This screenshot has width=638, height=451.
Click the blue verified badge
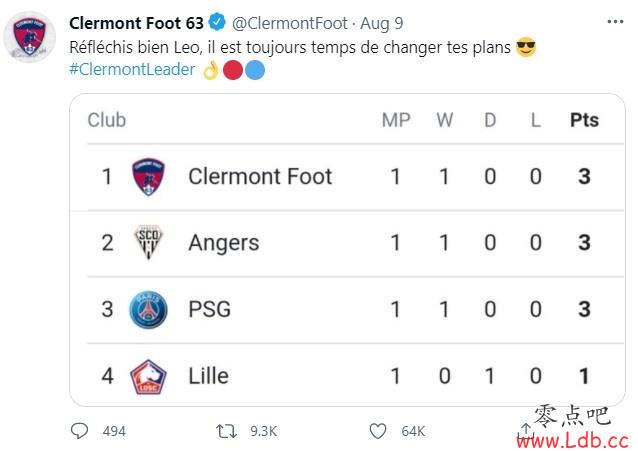217,22
